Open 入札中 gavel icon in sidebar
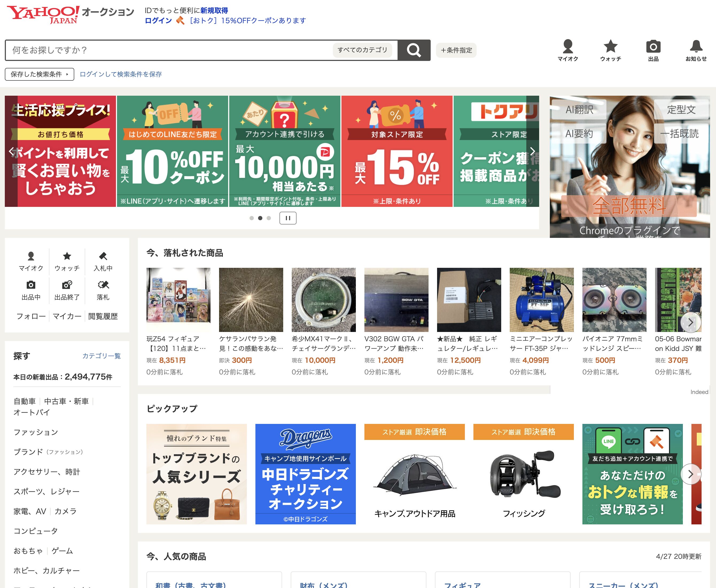 (103, 261)
